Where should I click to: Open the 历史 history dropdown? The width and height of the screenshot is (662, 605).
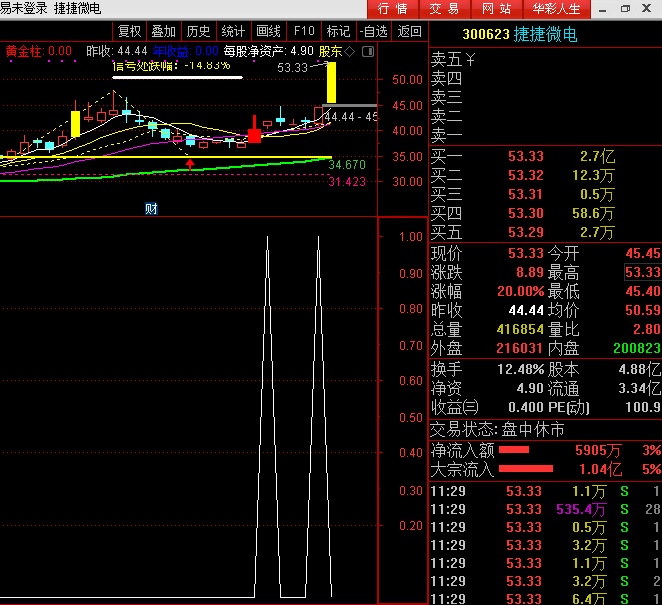pyautogui.click(x=197, y=31)
